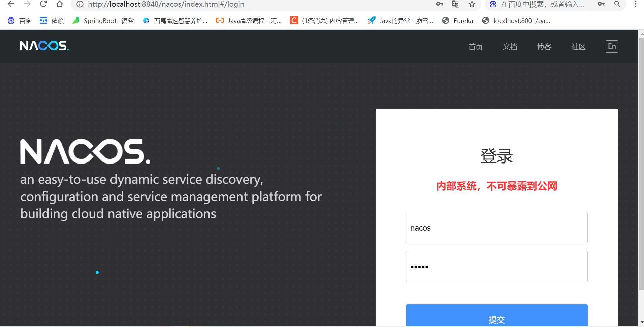The width and height of the screenshot is (644, 327).
Task: Open the password key icon in the address bar
Action: click(x=440, y=4)
